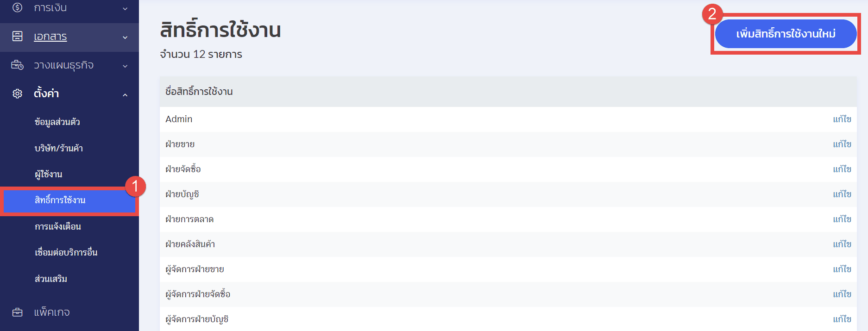The height and width of the screenshot is (331, 868).
Task: Click แก้ไข link for Admin
Action: coord(842,119)
